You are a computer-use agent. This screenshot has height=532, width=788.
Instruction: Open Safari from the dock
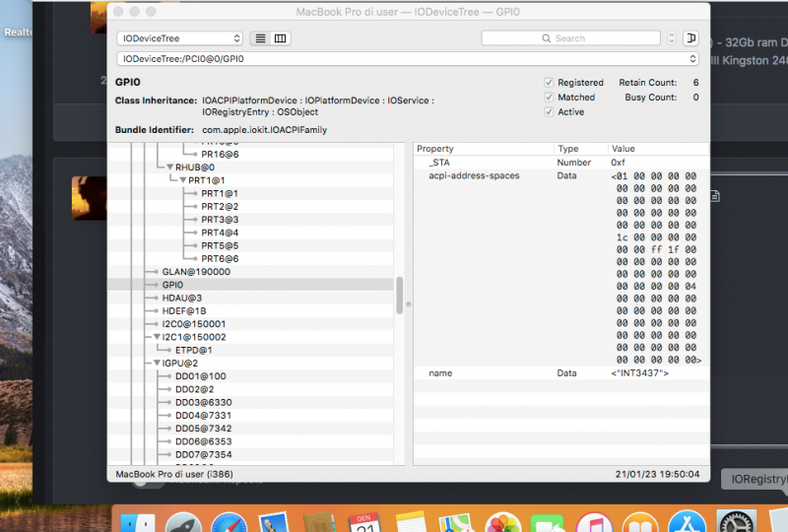coord(228,524)
